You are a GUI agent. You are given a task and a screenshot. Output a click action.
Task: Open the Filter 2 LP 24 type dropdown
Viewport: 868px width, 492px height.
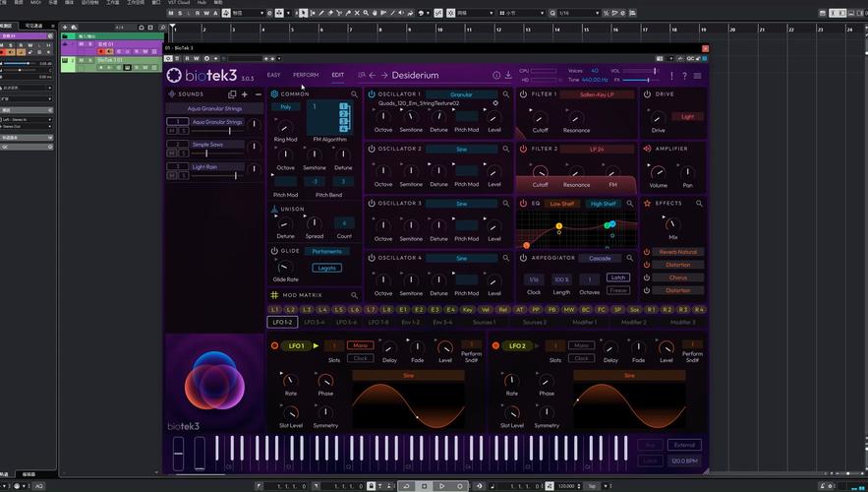[597, 149]
